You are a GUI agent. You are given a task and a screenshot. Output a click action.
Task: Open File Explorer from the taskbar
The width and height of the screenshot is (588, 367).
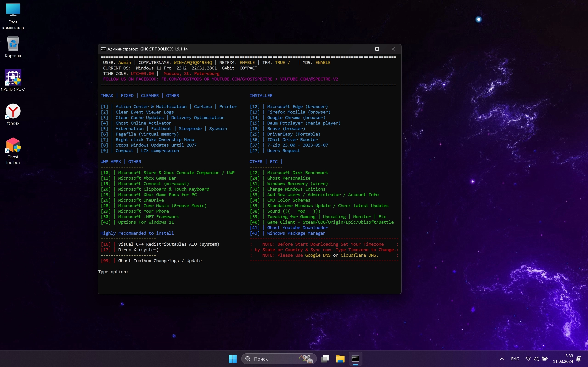(x=340, y=359)
